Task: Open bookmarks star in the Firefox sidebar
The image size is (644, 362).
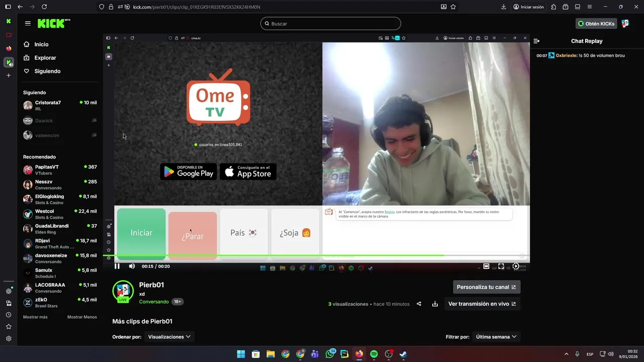Action: click(x=9, y=327)
